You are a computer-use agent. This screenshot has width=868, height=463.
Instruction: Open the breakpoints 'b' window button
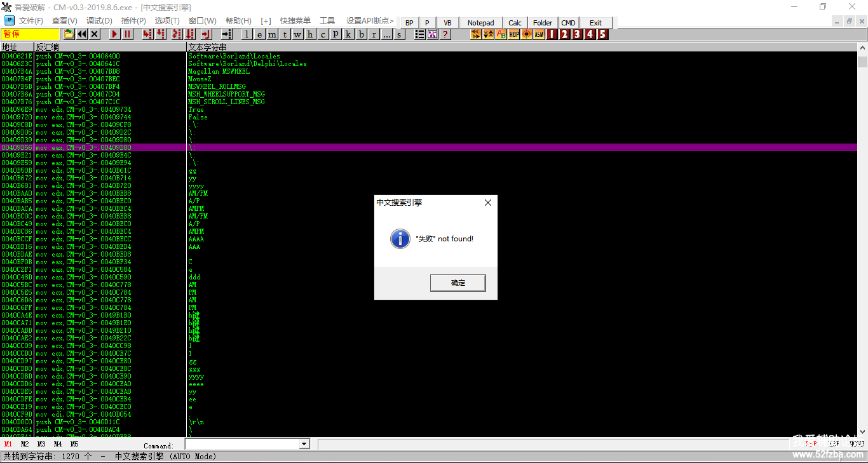click(362, 34)
